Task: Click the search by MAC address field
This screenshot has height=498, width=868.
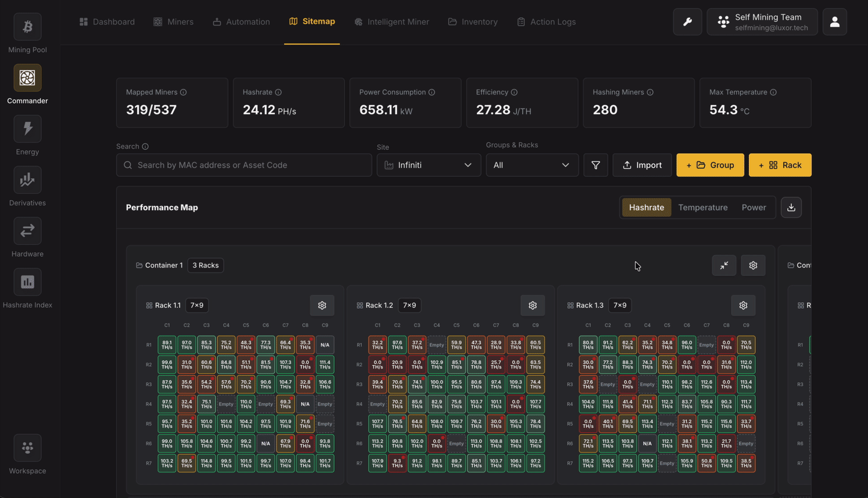Action: 244,165
